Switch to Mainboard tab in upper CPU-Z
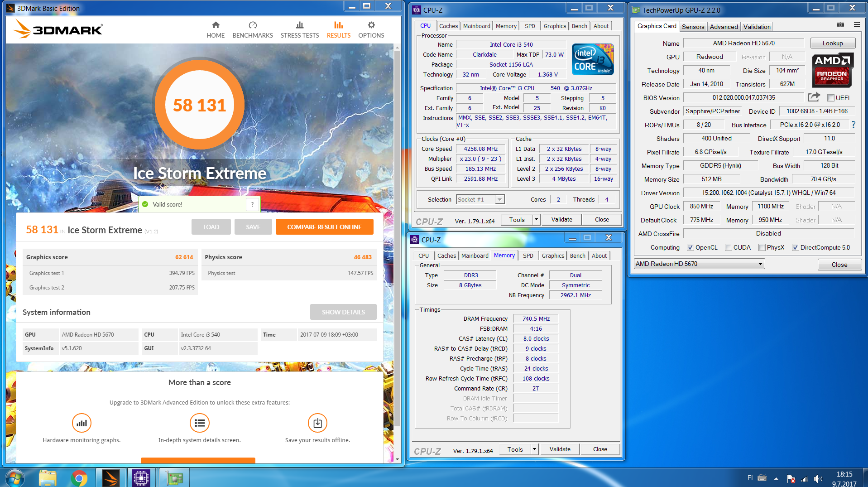 coord(476,26)
